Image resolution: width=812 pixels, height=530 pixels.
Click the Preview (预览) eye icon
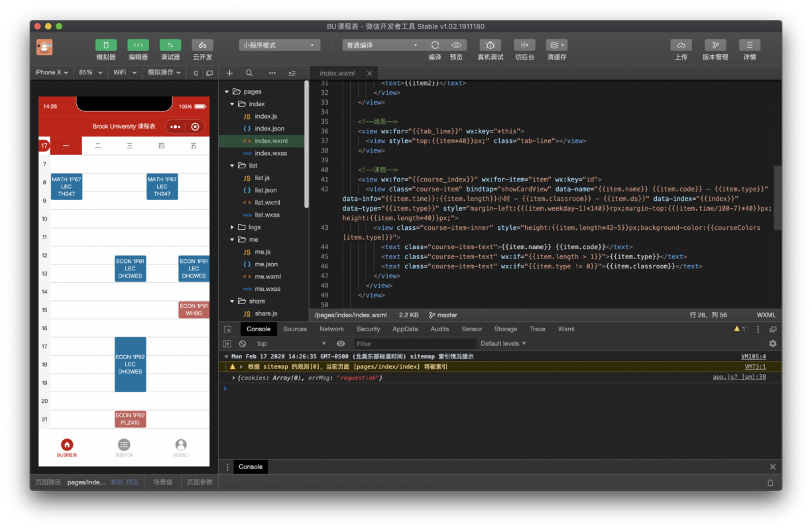point(456,45)
